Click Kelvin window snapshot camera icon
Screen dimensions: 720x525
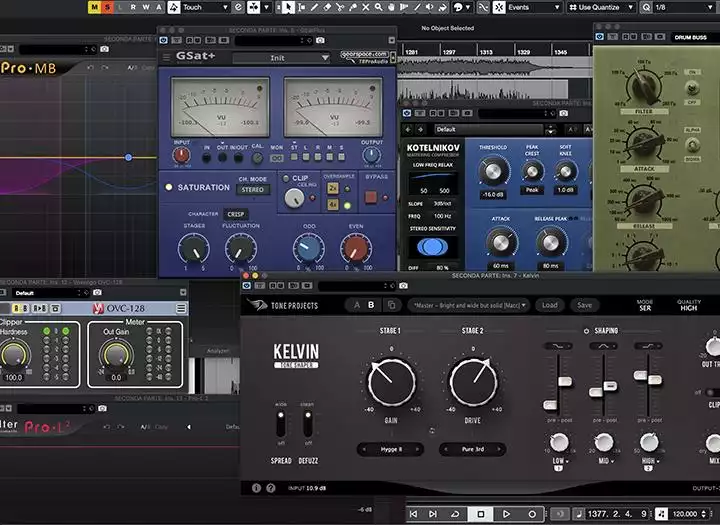pos(403,286)
